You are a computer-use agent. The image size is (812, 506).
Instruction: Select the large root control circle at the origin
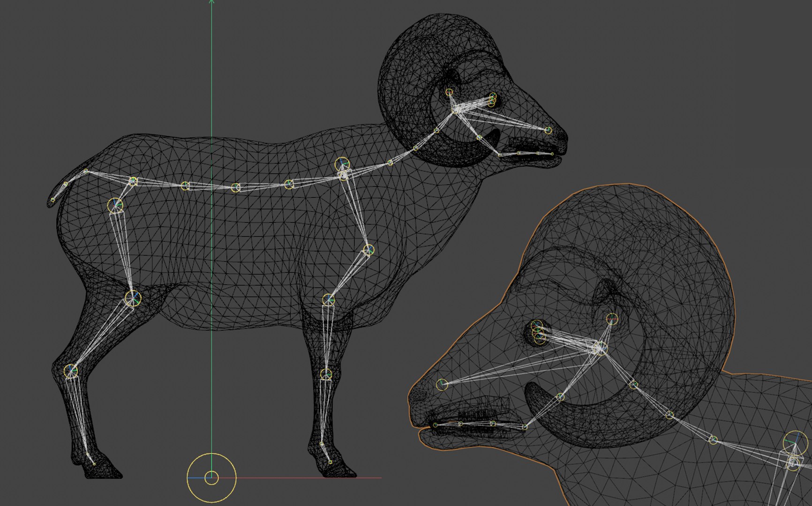click(211, 478)
